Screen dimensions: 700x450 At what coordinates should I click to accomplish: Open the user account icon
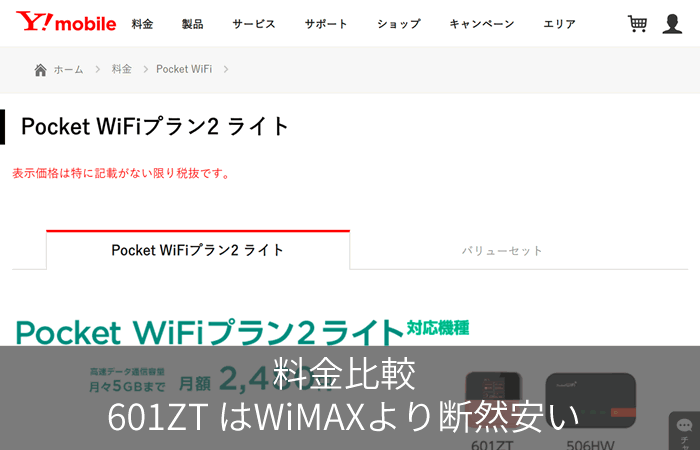pos(672,24)
